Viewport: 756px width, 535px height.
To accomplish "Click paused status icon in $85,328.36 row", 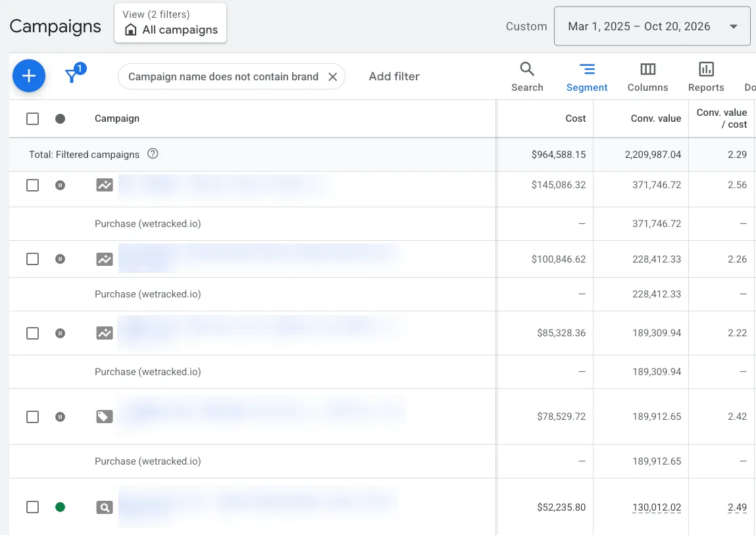I will tap(61, 334).
